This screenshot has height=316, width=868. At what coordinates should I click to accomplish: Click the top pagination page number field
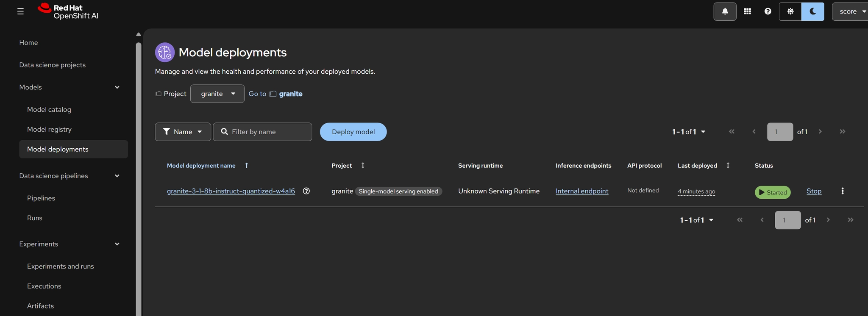point(780,132)
